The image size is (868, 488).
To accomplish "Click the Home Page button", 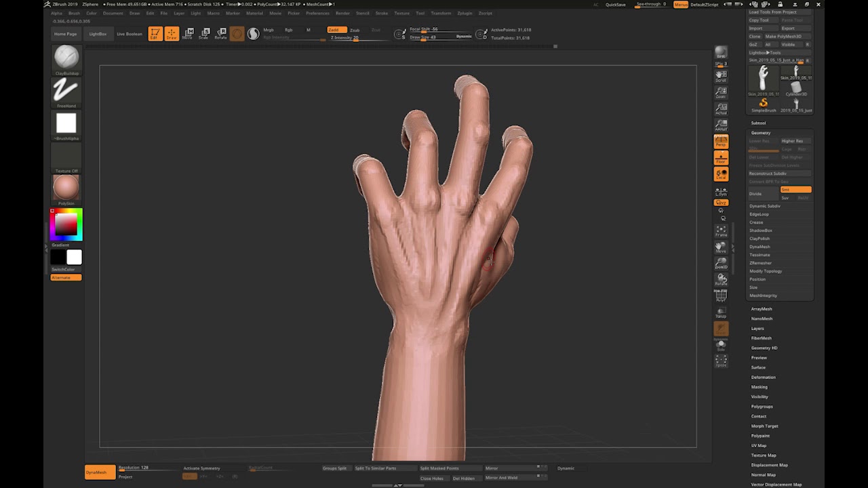I will pos(66,34).
